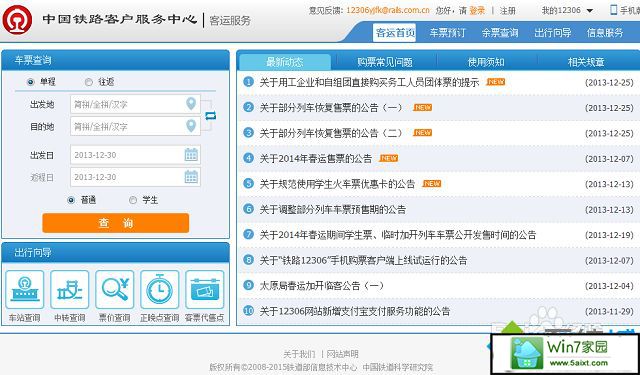The width and height of the screenshot is (640, 375).
Task: Click the date (2013-11-29) in news list
Action: pyautogui.click(x=609, y=311)
